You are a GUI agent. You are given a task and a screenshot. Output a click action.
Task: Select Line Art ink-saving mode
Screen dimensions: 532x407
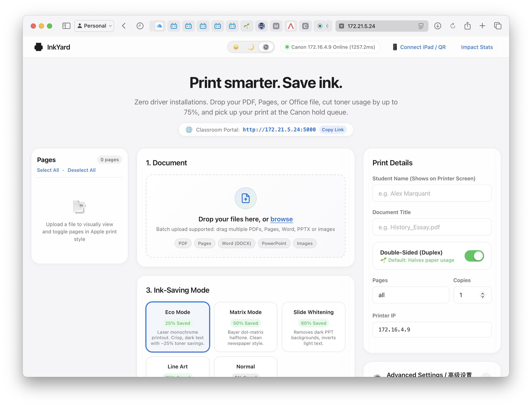point(177,367)
